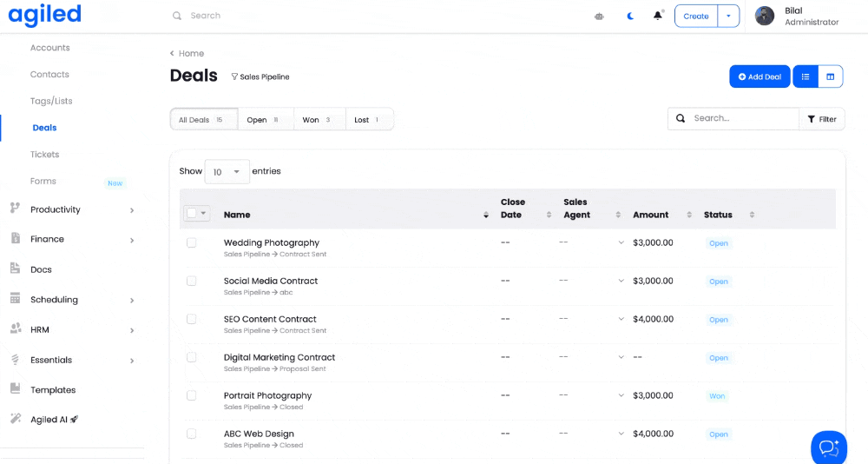The image size is (868, 464).
Task: Switch to the Won deals tab
Action: 319,120
